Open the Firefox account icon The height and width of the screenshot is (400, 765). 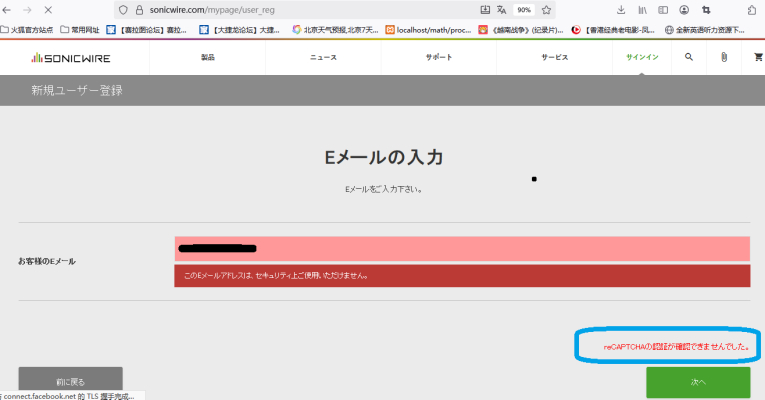click(685, 9)
